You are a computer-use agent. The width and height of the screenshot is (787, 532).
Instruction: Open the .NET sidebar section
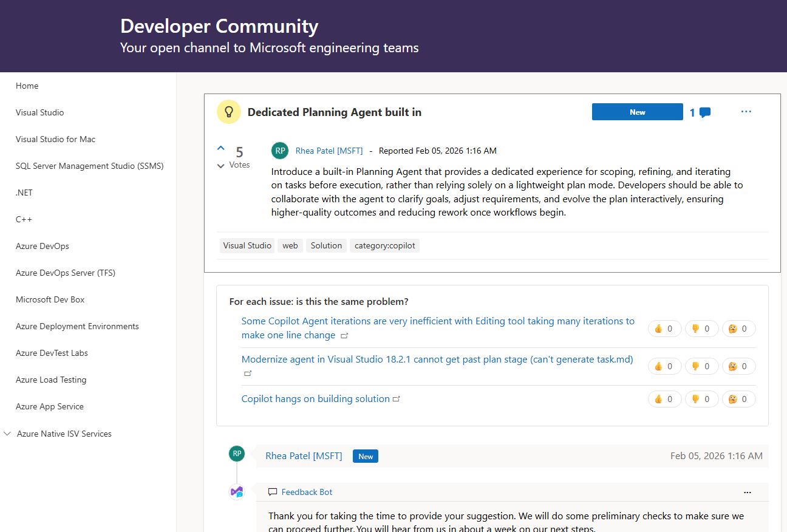(x=24, y=193)
